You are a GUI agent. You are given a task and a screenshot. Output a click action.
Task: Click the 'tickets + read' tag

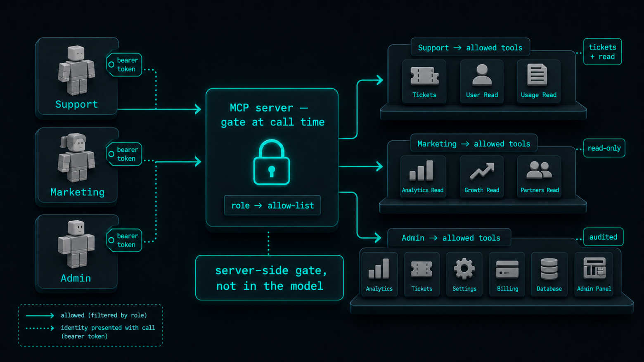(x=602, y=52)
